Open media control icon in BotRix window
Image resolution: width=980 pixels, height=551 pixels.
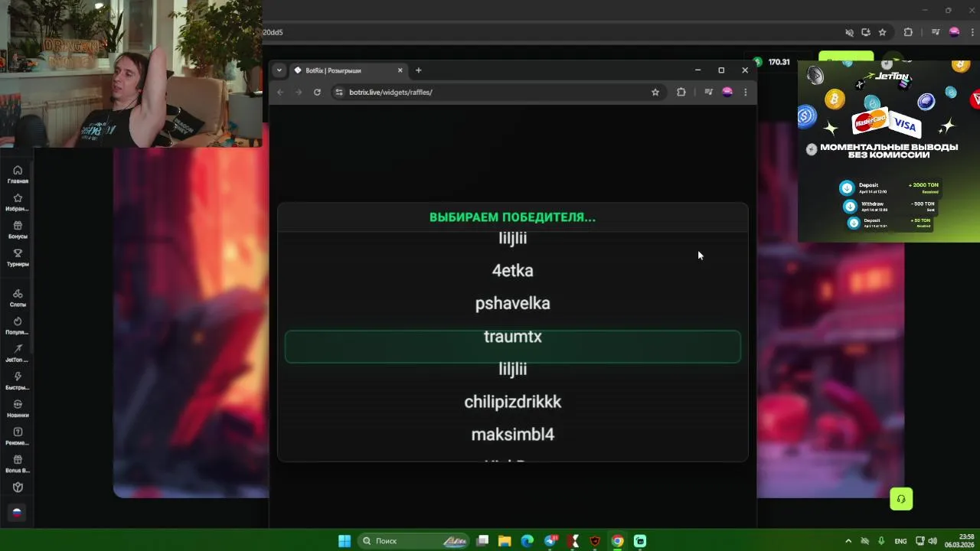[x=708, y=92]
